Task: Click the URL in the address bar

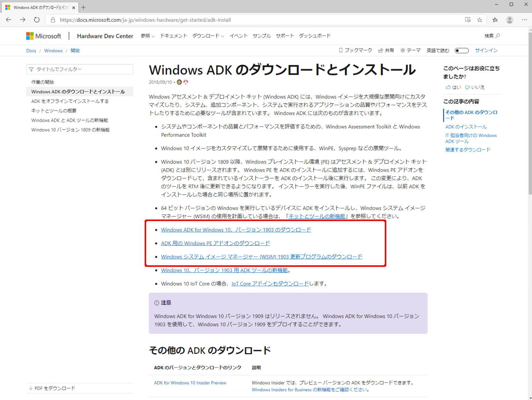Action: (145, 20)
